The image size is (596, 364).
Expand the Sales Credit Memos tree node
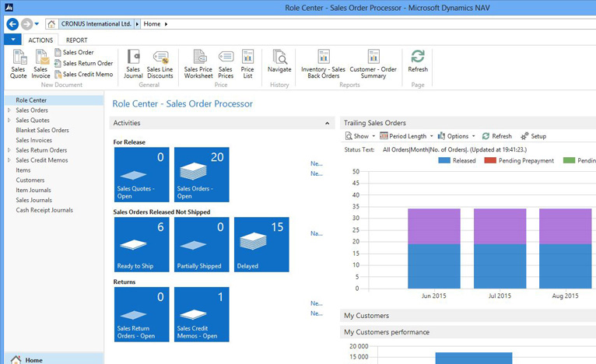tap(9, 160)
